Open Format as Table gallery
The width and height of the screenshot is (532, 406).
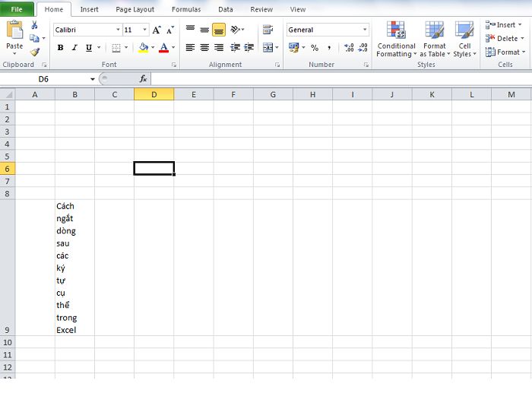[x=435, y=39]
